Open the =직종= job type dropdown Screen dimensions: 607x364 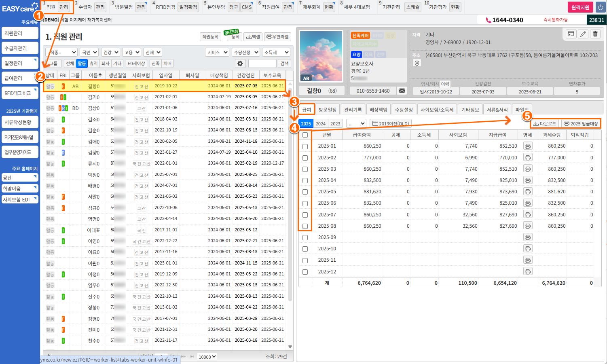coord(61,52)
